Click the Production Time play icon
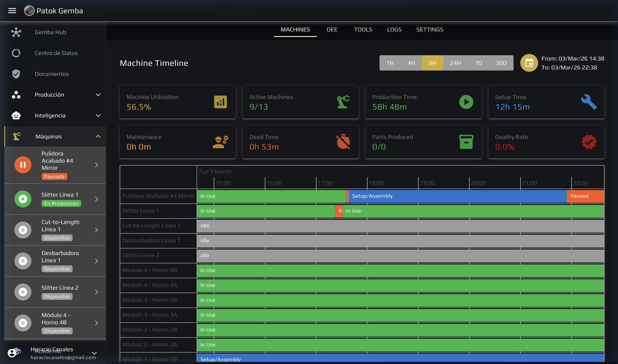The image size is (618, 364). point(466,102)
